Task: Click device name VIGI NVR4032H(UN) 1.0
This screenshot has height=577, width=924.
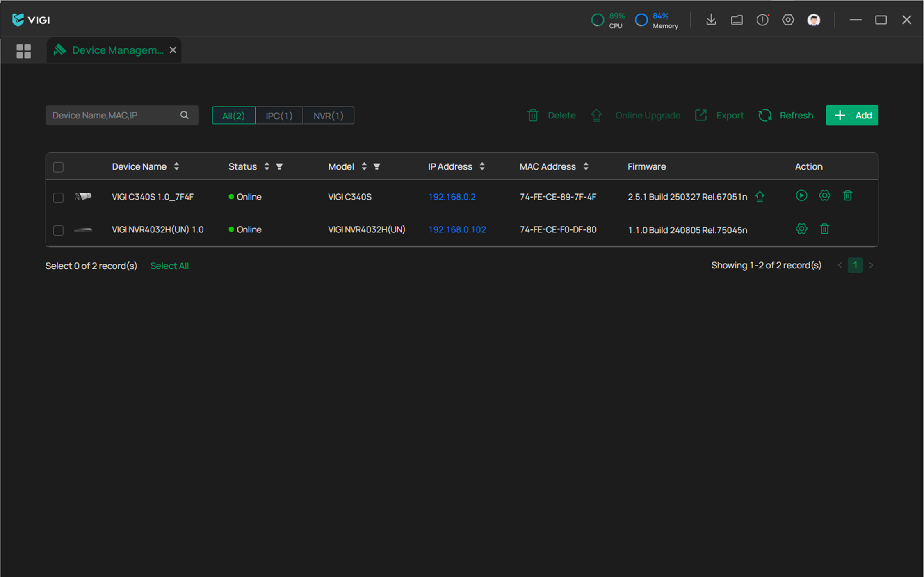Action: (x=157, y=229)
